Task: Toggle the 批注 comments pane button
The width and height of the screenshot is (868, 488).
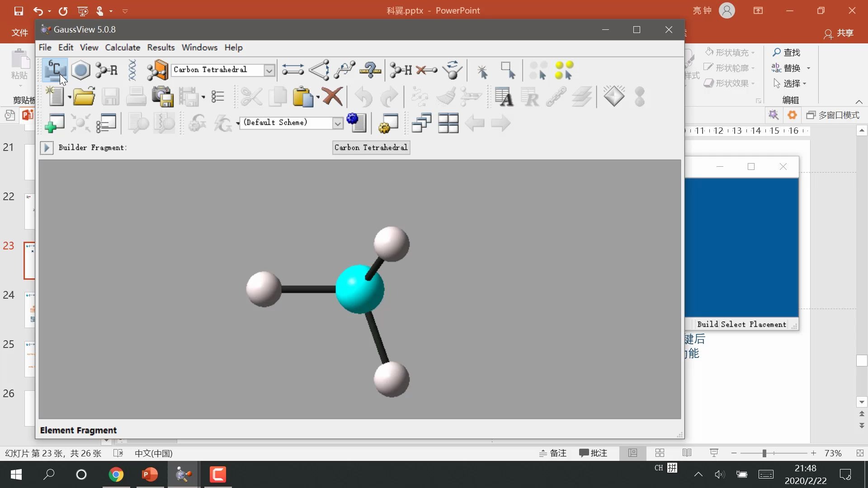Action: 593,453
